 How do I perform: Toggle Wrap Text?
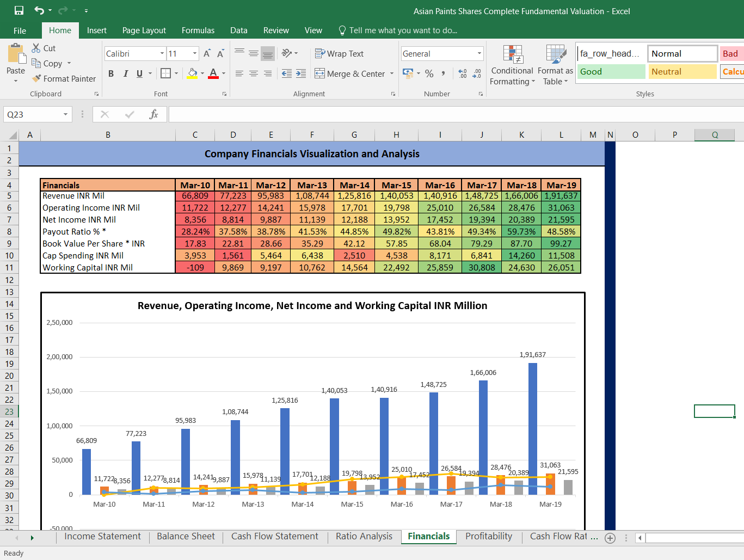tap(339, 53)
